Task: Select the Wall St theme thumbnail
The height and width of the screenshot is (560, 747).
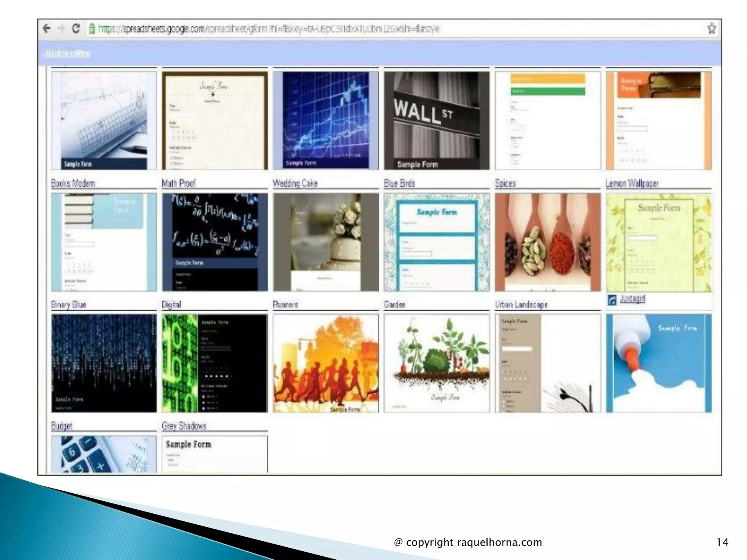Action: tap(437, 121)
